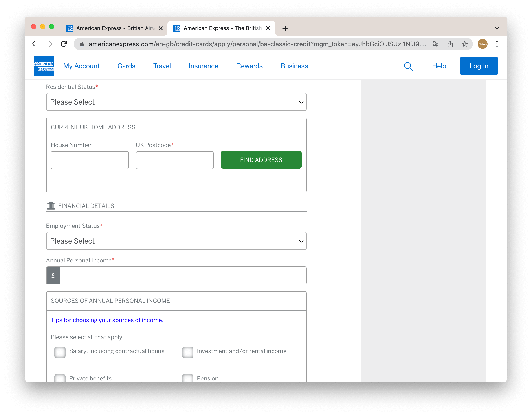Open the Residential Status dropdown

[x=176, y=102]
